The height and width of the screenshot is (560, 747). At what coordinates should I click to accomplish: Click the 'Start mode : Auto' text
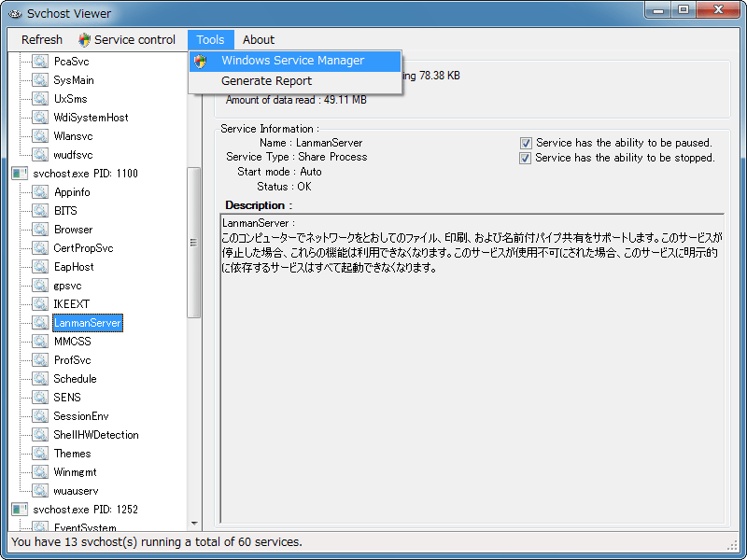279,172
